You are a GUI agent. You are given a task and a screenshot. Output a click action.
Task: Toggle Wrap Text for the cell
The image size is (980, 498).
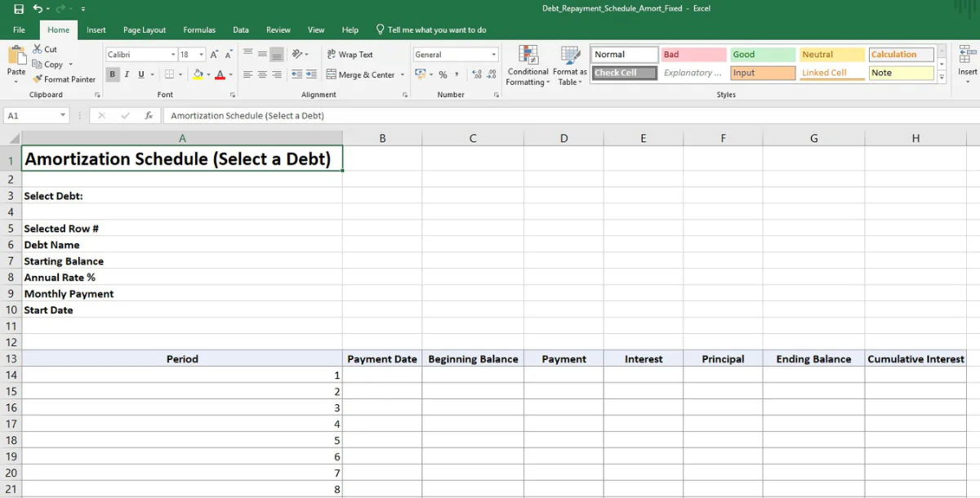[x=350, y=55]
